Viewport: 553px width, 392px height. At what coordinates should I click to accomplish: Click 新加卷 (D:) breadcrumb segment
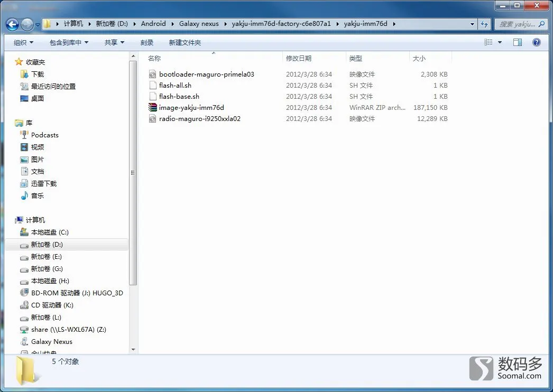pyautogui.click(x=112, y=24)
